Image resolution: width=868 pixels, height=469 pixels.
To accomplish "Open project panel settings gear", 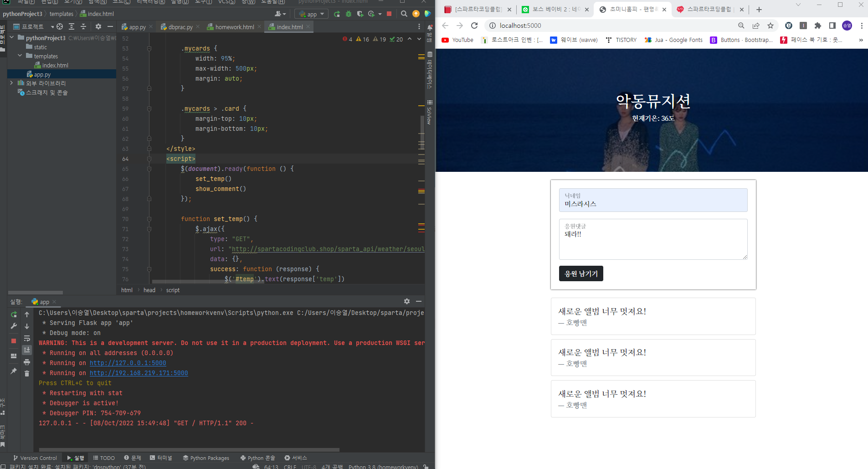I will [x=98, y=26].
